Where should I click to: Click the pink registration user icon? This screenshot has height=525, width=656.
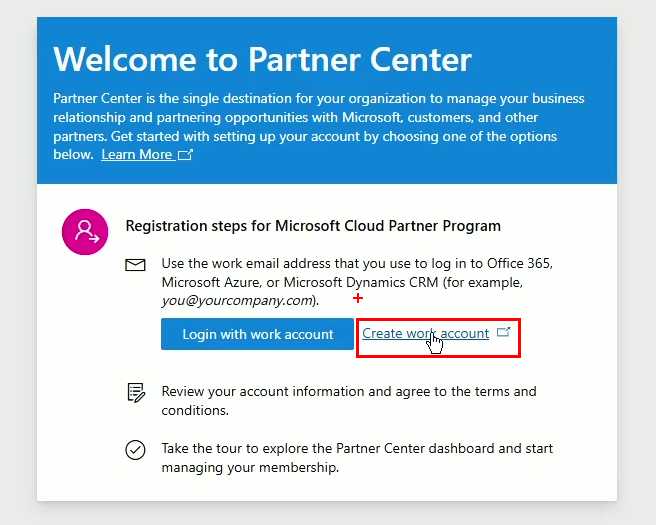(x=85, y=231)
